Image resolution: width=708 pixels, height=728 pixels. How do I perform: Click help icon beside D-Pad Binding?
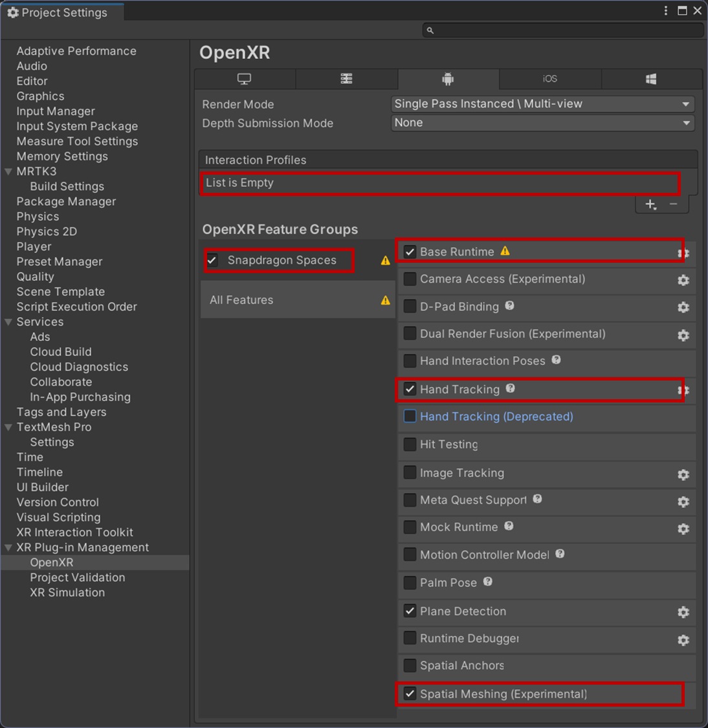(x=510, y=305)
